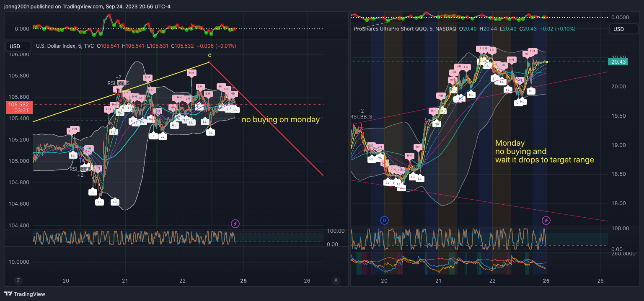This screenshot has height=301, width=644.
Task: Click the 104.600 price axis label
Action: (19, 203)
